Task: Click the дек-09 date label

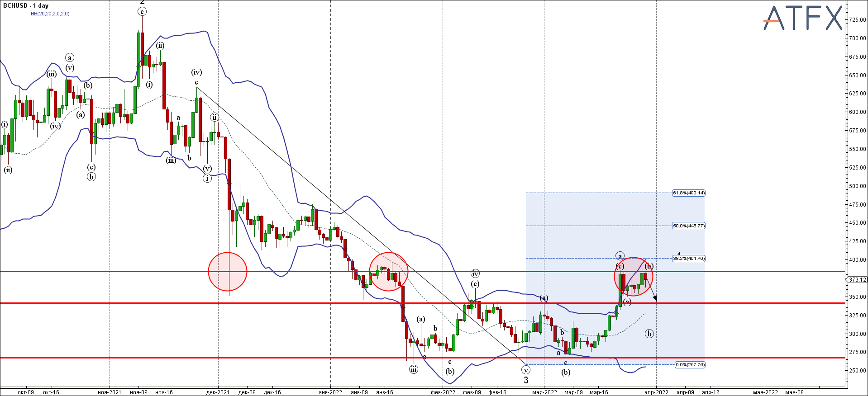Action: coord(247,392)
